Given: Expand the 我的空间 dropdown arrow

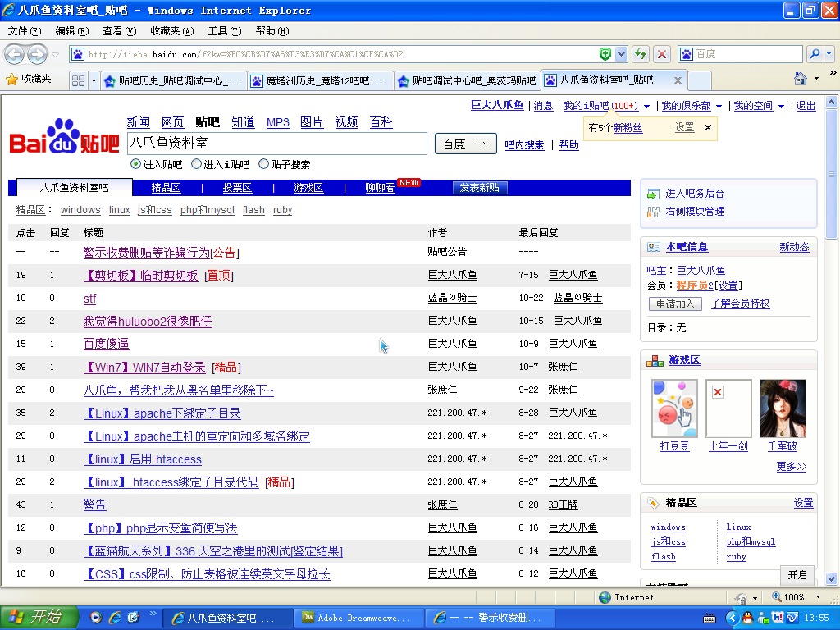Looking at the screenshot, I should point(781,106).
